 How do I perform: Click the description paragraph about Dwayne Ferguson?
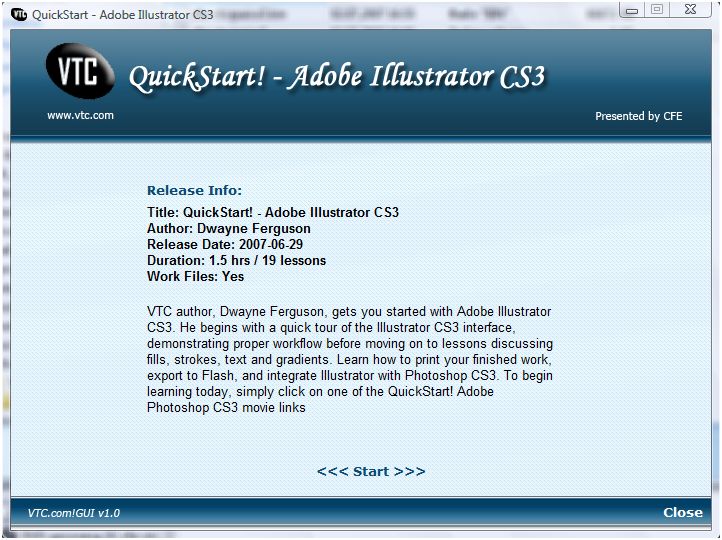point(350,360)
